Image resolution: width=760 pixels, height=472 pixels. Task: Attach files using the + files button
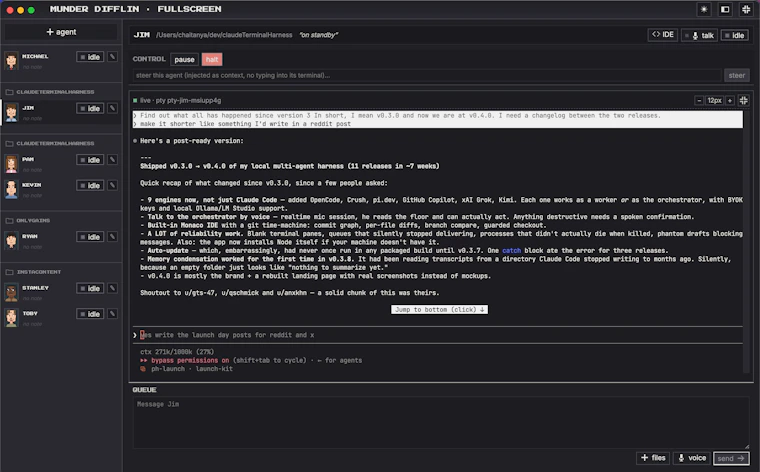tap(653, 458)
